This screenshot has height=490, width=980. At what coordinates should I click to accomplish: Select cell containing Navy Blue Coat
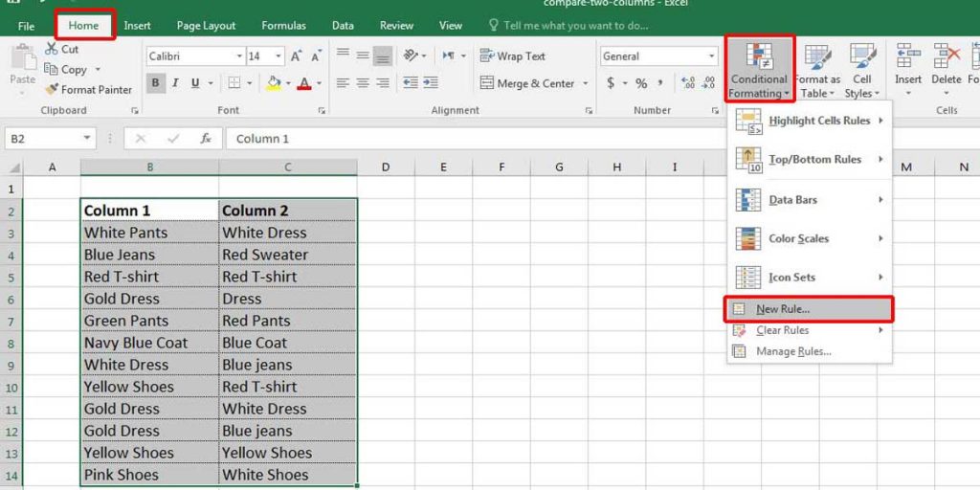click(x=149, y=343)
